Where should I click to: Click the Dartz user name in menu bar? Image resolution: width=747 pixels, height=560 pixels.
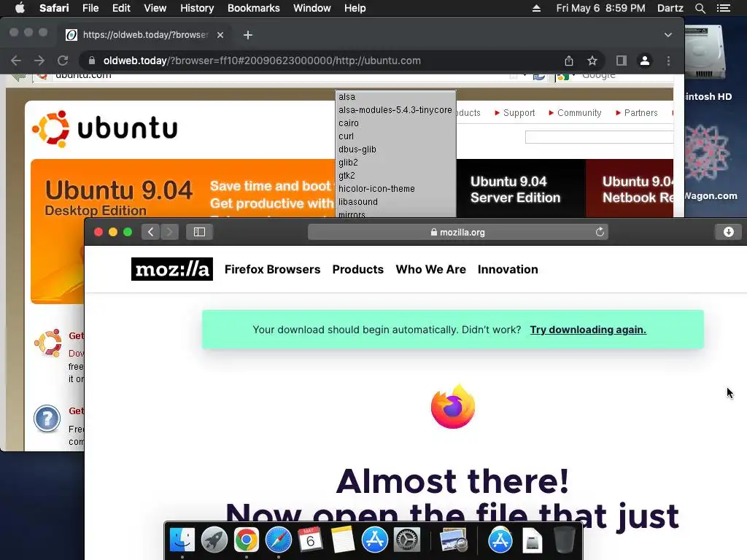coord(670,8)
